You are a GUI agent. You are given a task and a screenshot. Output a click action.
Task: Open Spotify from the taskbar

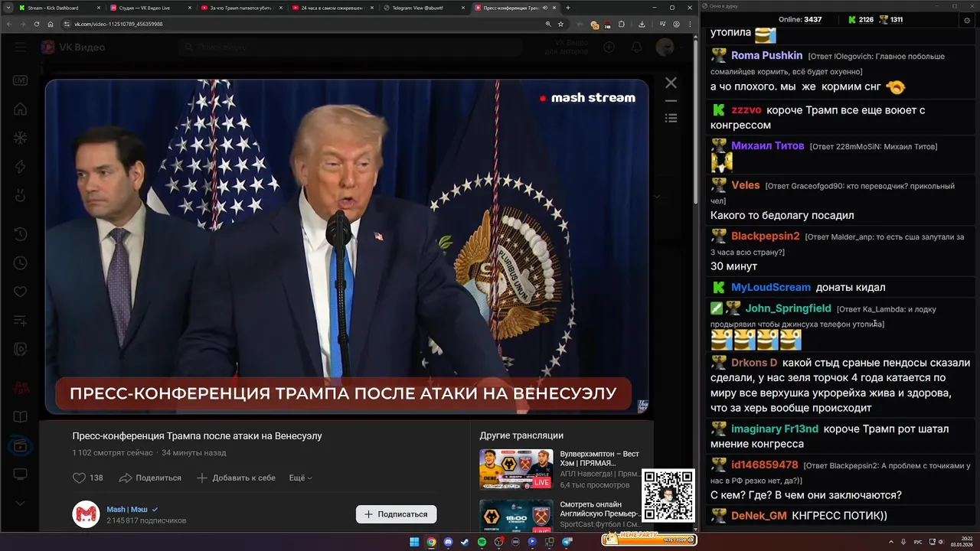(482, 542)
